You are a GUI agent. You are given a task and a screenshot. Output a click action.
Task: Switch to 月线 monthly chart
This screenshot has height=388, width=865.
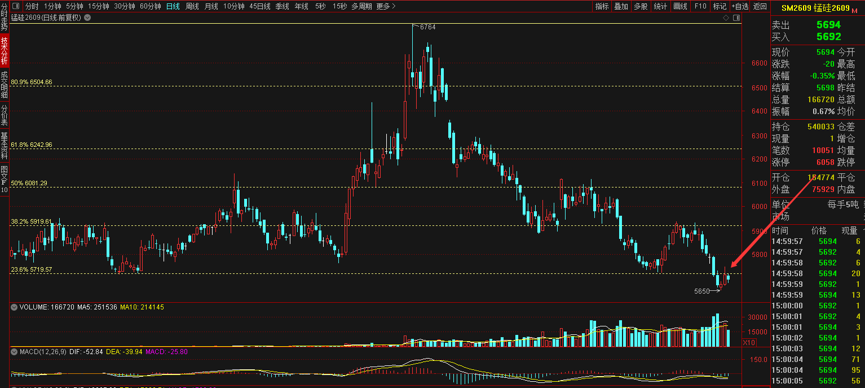click(211, 7)
